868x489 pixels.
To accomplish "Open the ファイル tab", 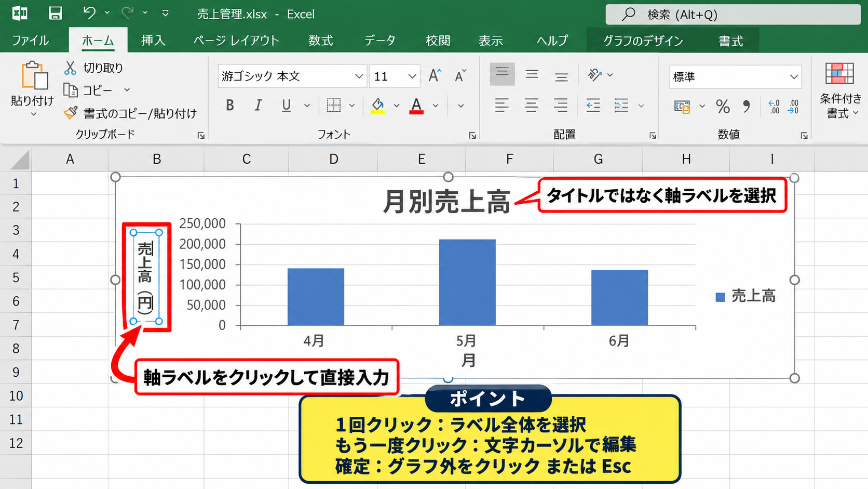I will pos(30,41).
